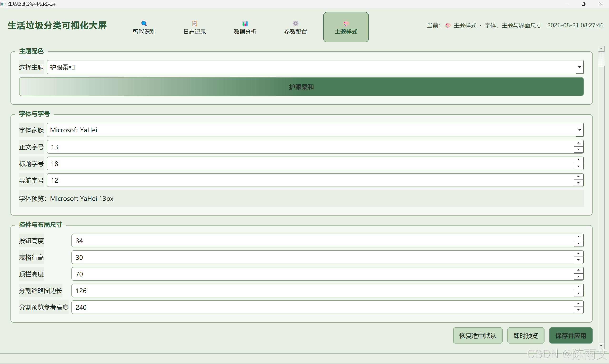Click the 控件与布局尺寸 group title

point(41,225)
